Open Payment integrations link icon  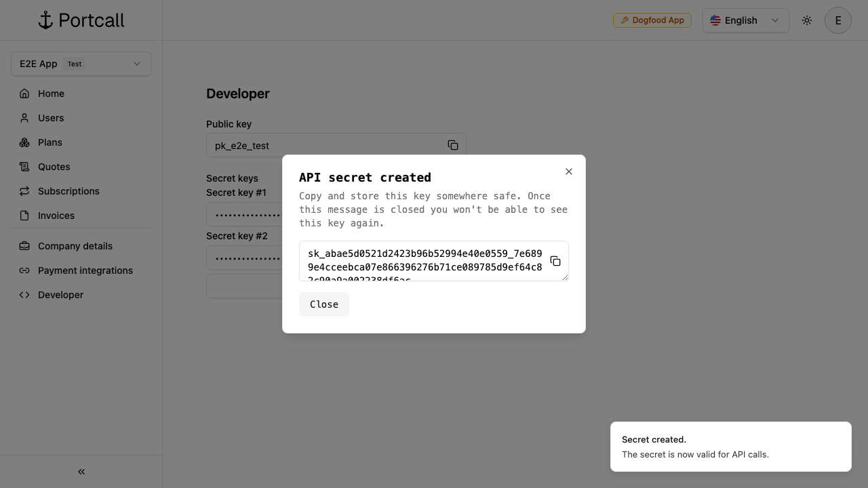tap(24, 270)
